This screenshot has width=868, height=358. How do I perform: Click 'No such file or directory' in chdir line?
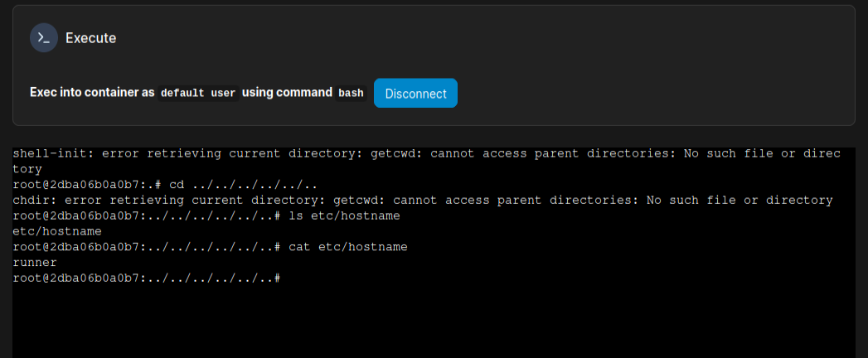[x=739, y=200]
